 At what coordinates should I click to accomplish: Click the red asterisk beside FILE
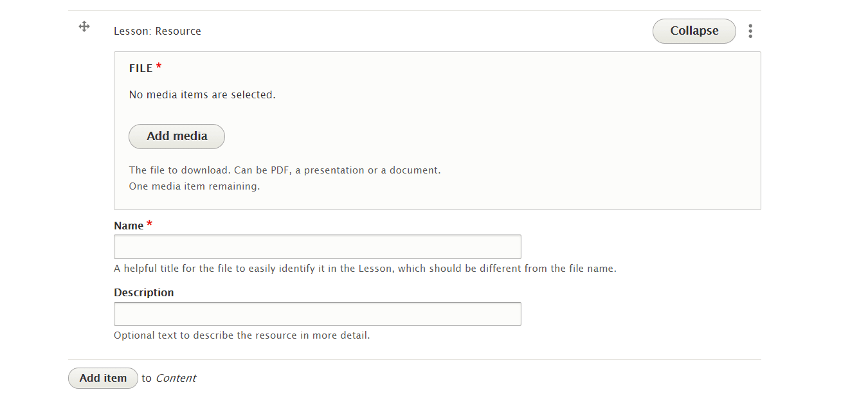coord(159,67)
